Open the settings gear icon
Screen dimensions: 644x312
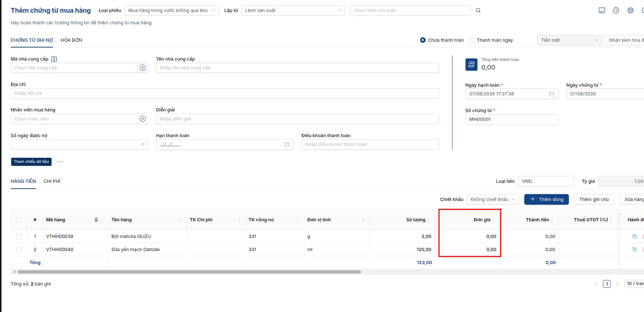[631, 11]
